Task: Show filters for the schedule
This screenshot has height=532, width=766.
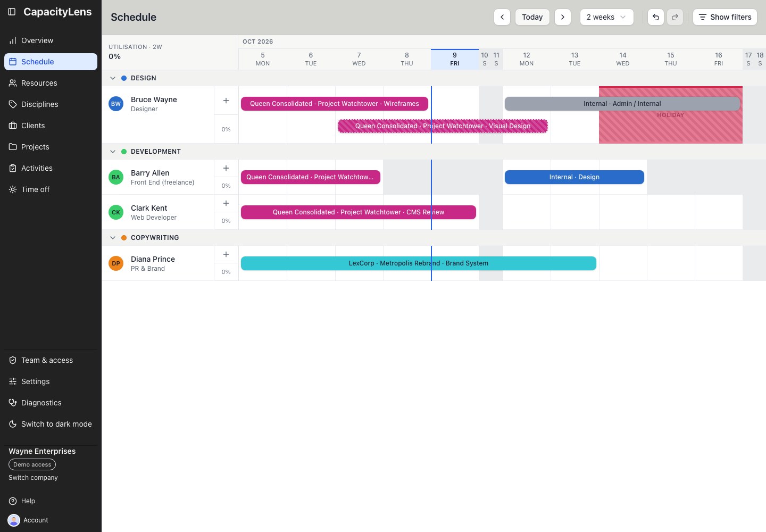Action: click(x=725, y=17)
